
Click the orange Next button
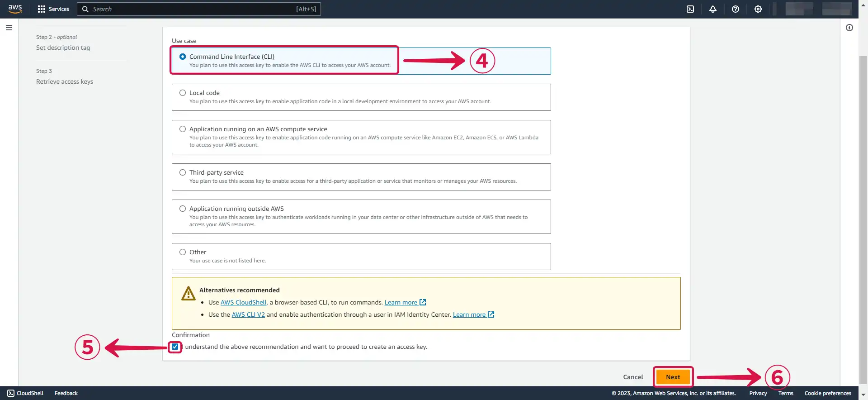[673, 377]
